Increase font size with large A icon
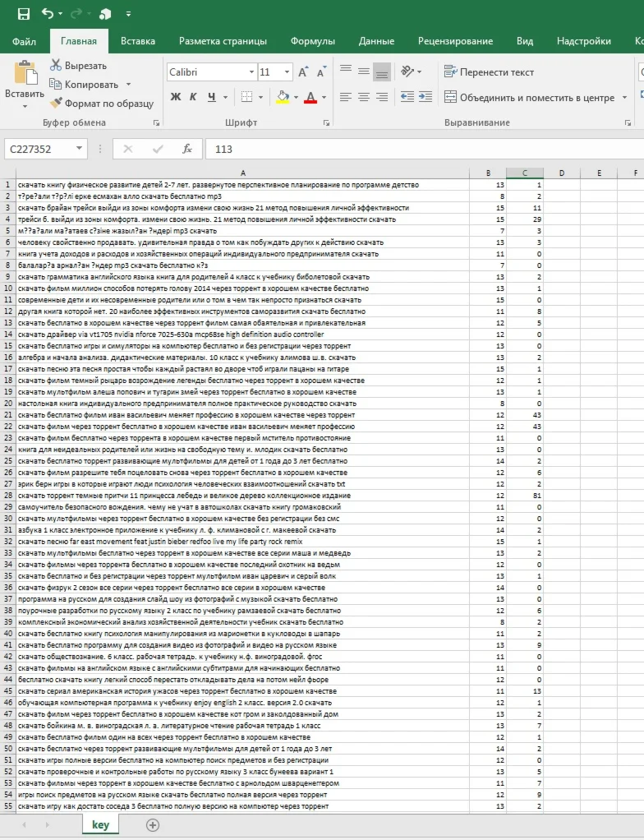 coord(303,72)
